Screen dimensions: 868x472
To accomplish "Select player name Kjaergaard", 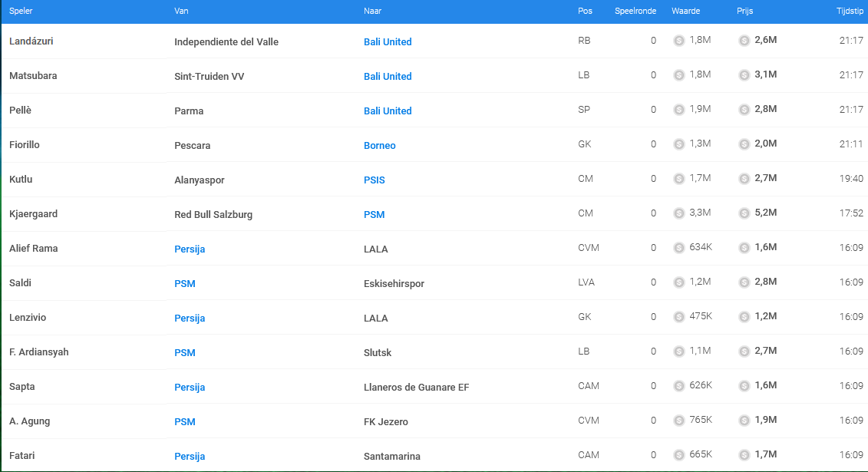I will pos(33,213).
